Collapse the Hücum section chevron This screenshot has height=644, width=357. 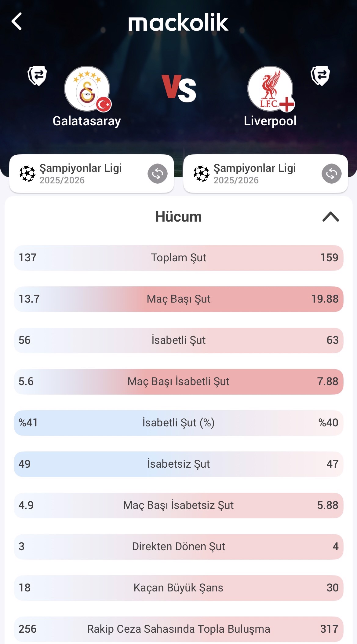pos(330,217)
